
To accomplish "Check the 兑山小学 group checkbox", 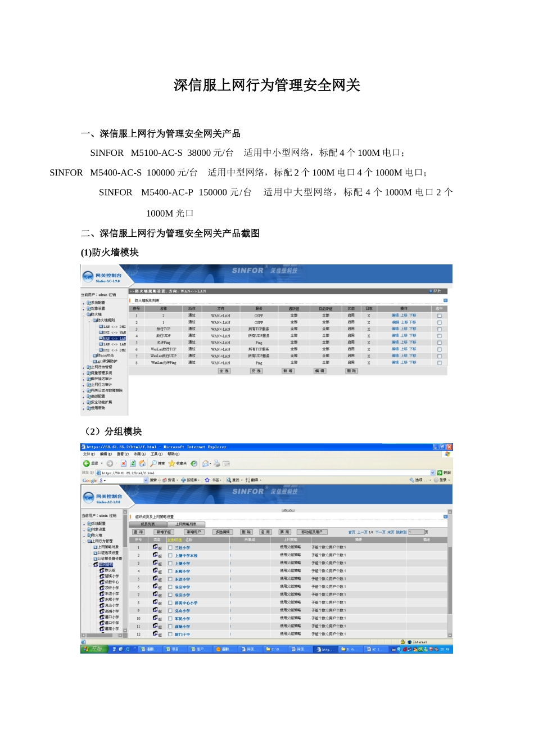I will coord(170,610).
